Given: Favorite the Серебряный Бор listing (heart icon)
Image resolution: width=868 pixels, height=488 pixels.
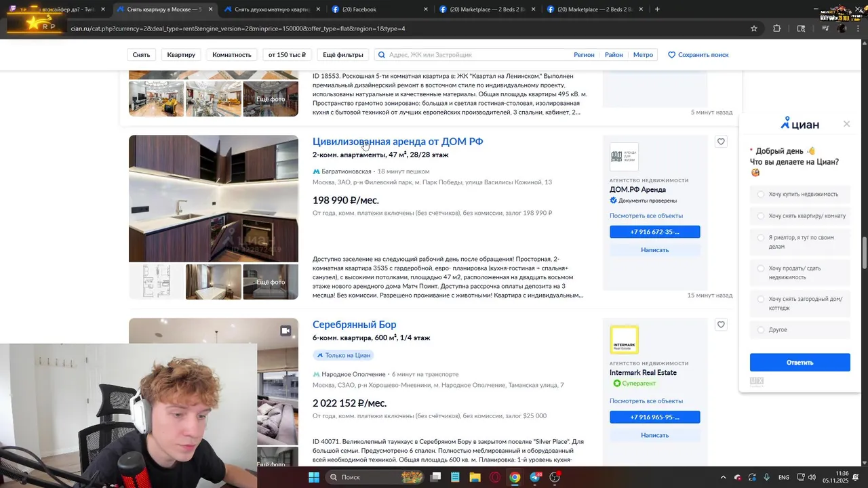Looking at the screenshot, I should tap(721, 325).
